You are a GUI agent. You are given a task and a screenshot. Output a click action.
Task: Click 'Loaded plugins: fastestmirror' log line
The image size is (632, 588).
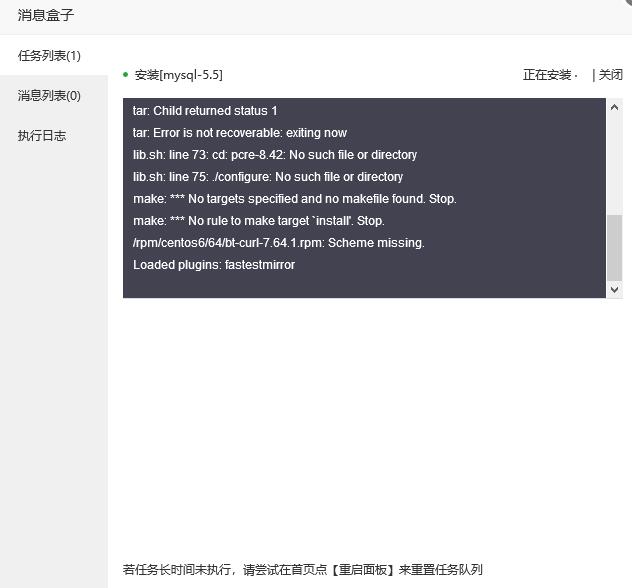214,265
